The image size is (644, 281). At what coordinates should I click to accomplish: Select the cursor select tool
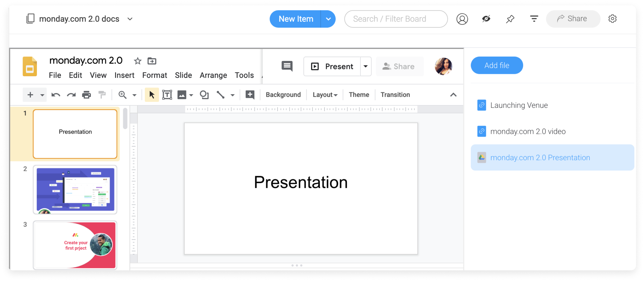pos(152,95)
